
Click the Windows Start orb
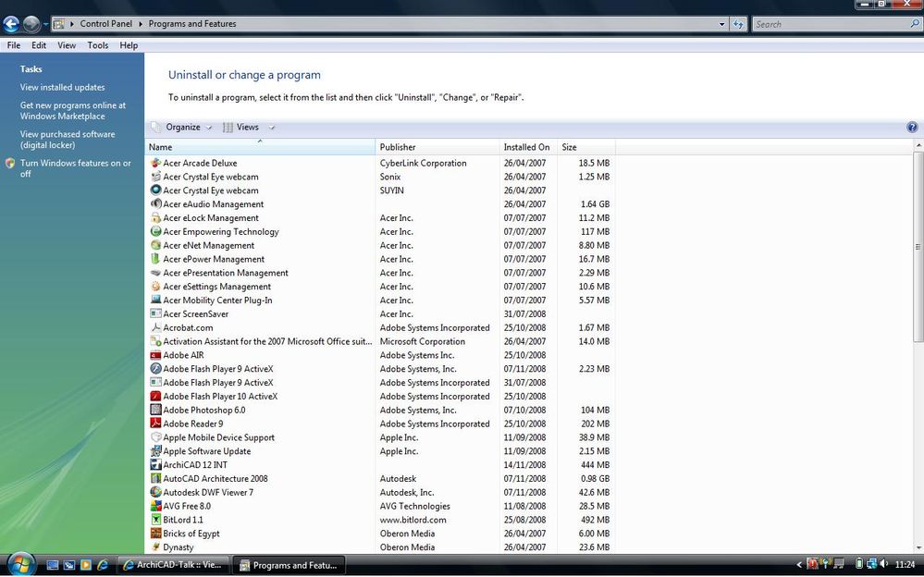point(19,563)
